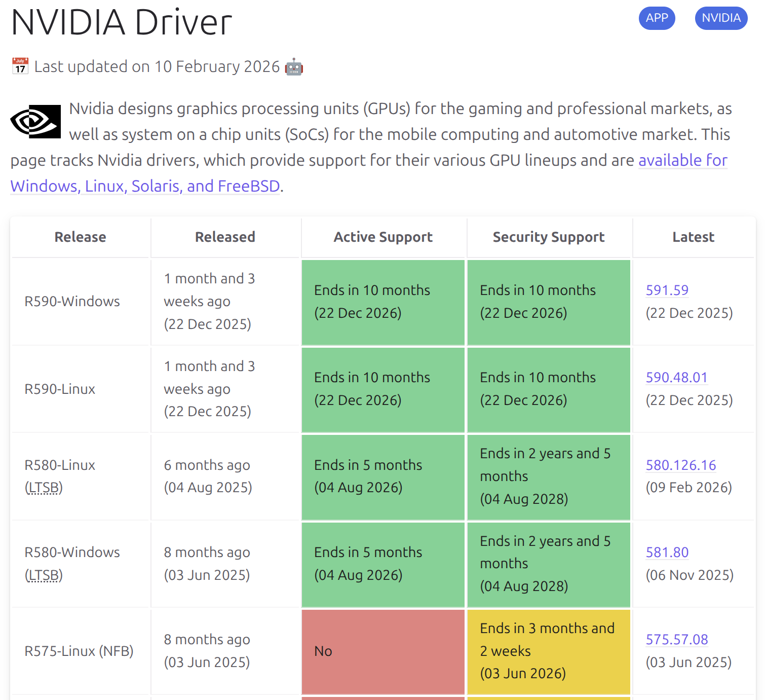Click the Release column header
The width and height of the screenshot is (765, 700).
click(x=80, y=237)
